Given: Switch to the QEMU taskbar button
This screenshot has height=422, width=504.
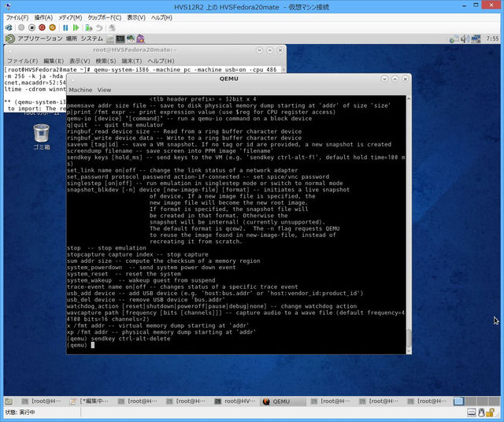Looking at the screenshot, I should tap(283, 401).
